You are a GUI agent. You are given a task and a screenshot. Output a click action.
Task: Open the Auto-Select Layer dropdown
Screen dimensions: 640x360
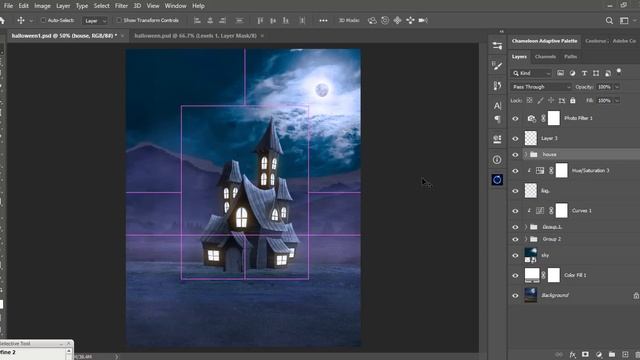(x=95, y=20)
